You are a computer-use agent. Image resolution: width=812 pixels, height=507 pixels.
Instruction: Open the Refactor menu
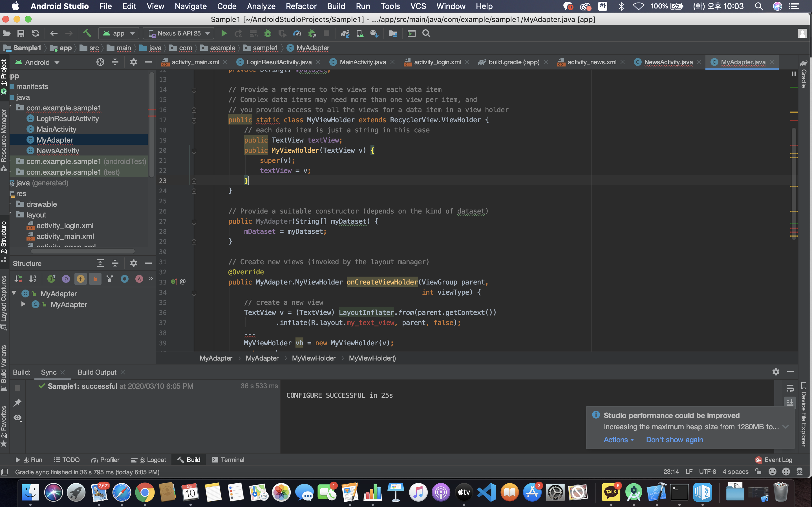pyautogui.click(x=301, y=6)
